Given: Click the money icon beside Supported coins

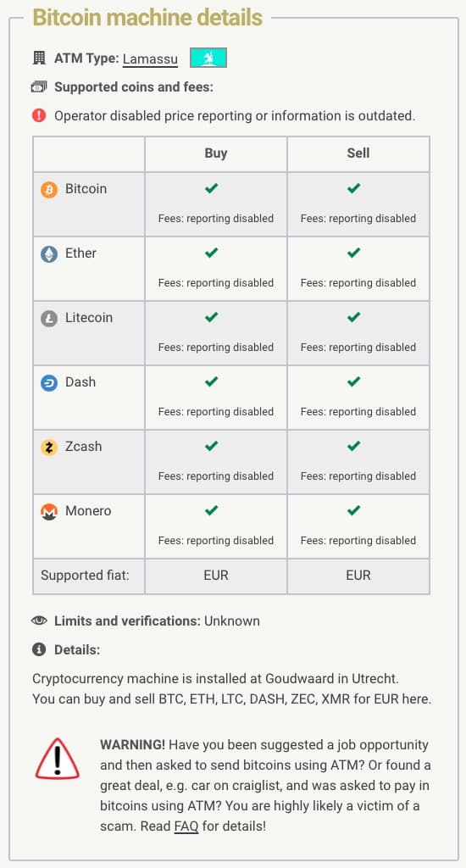Looking at the screenshot, I should (39, 87).
